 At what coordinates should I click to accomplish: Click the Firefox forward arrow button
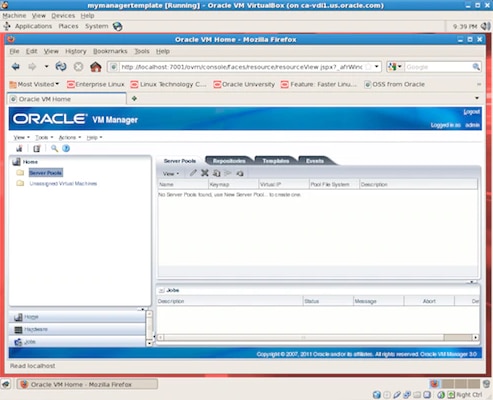32,67
